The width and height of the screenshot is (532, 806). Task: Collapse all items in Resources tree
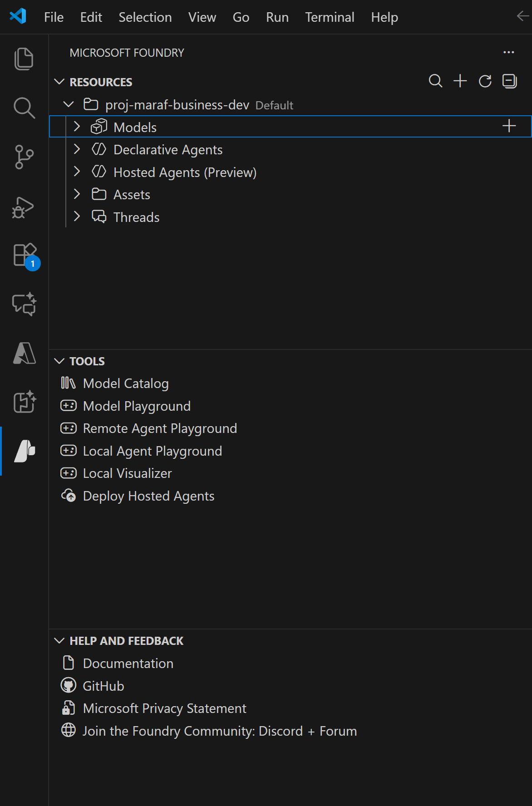[x=509, y=81]
